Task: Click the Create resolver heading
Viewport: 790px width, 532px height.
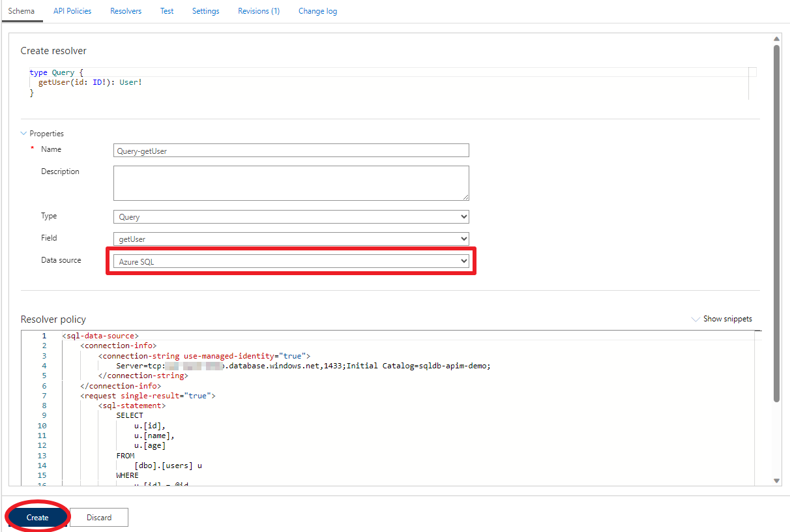Action: [53, 51]
